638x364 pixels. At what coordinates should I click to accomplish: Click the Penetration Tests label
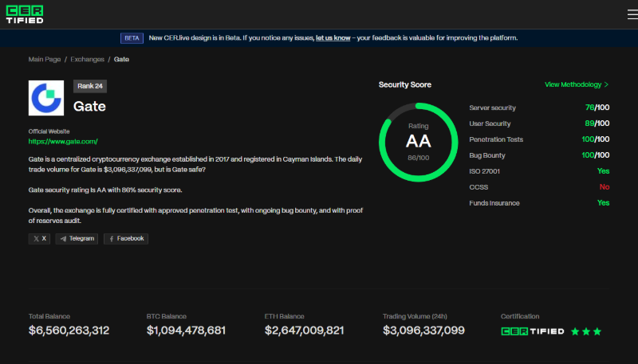click(496, 139)
